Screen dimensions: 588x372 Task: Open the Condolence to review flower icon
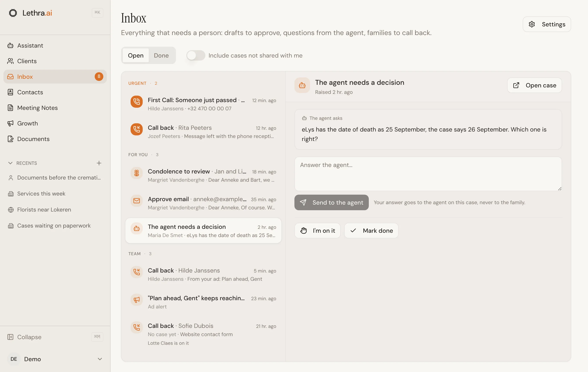pos(136,173)
